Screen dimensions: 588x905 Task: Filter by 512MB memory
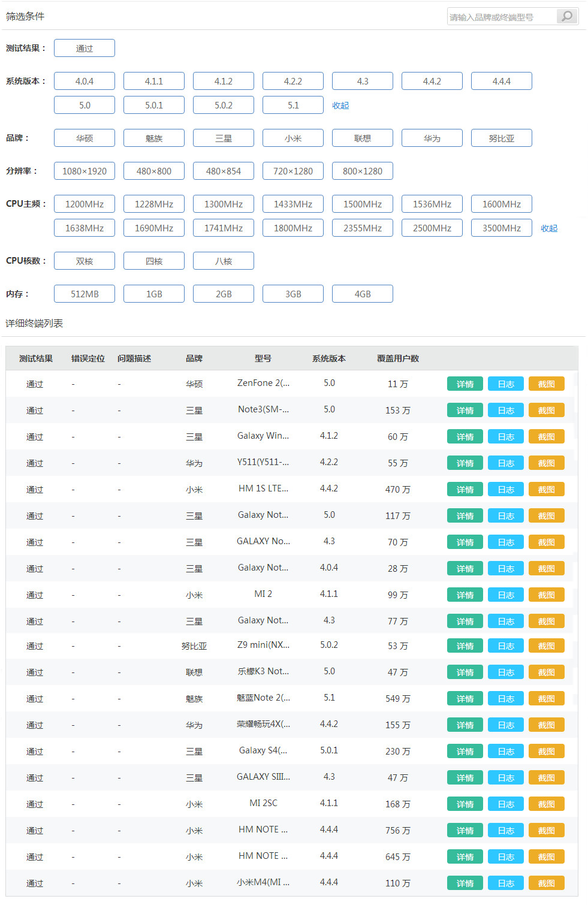pos(85,294)
